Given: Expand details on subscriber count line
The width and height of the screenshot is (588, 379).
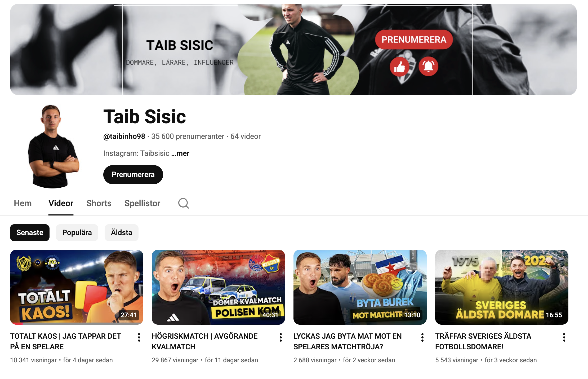Looking at the screenshot, I should coord(187,136).
